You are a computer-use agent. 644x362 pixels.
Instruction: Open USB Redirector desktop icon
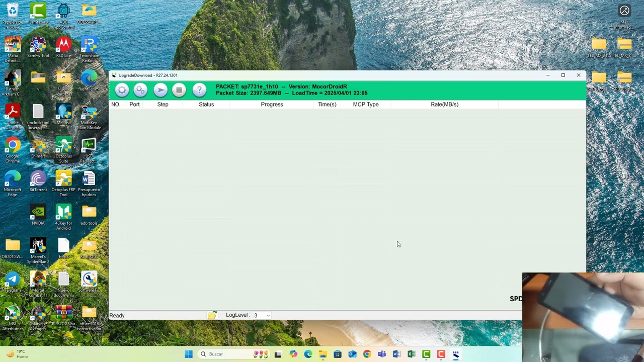click(x=89, y=150)
